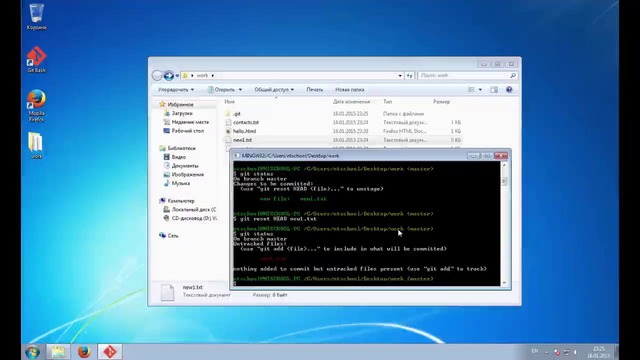Sort files by the Имя column

pyautogui.click(x=229, y=102)
